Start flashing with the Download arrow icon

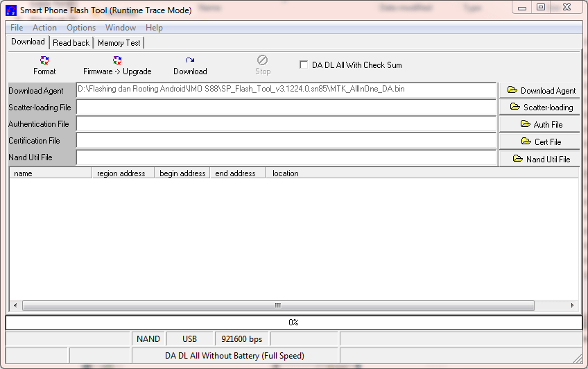[190, 60]
